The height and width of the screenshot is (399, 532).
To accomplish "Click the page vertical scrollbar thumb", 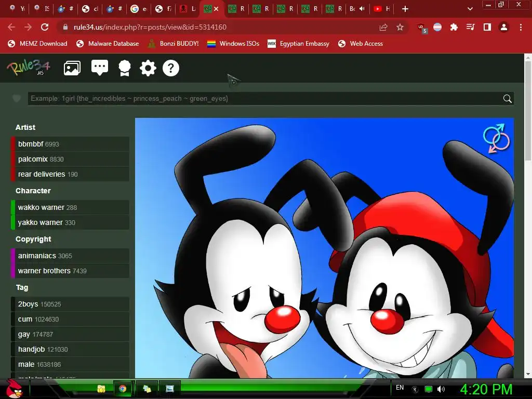I will coord(528,111).
